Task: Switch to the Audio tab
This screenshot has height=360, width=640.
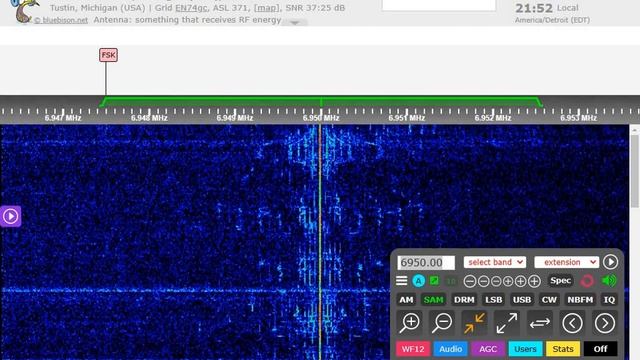Action: click(451, 349)
